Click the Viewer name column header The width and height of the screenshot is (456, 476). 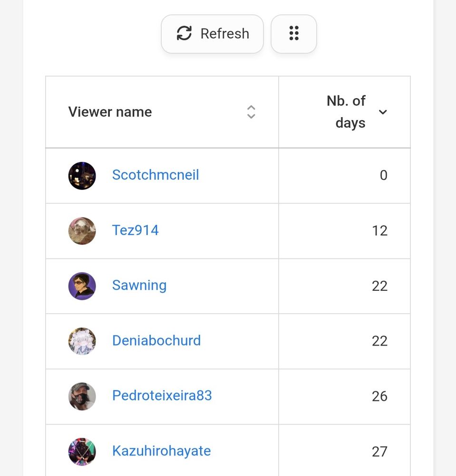point(110,112)
